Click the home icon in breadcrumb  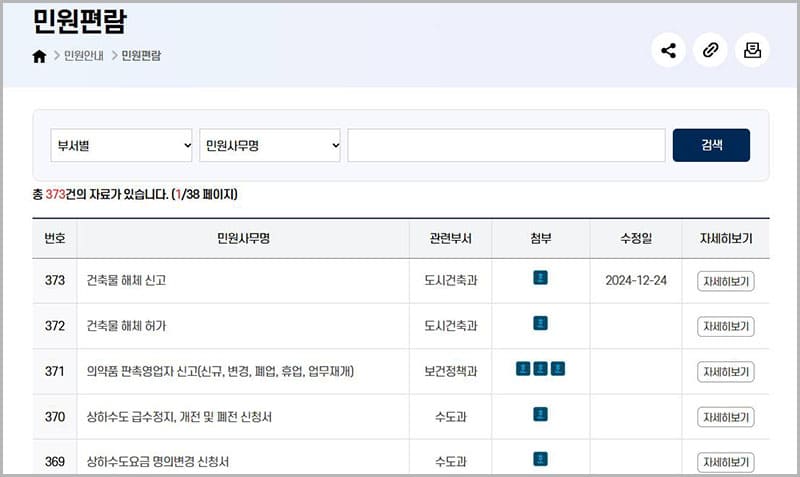tap(39, 56)
